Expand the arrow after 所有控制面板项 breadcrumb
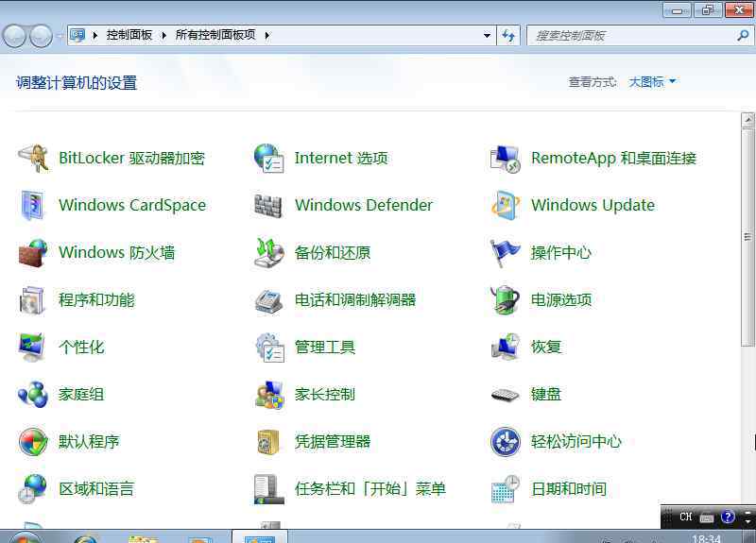 267,35
